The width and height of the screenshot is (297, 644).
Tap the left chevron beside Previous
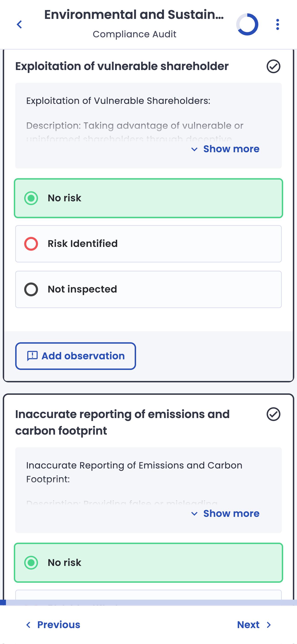[29, 625]
